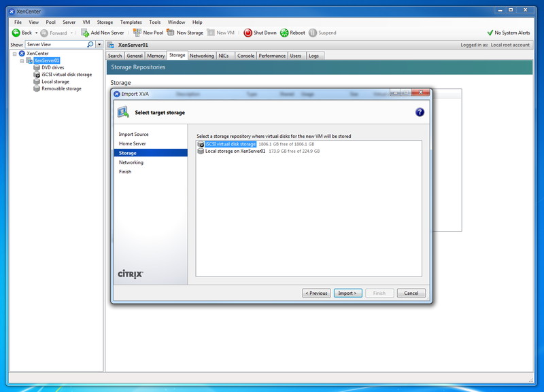Go to Networking wizard step
The width and height of the screenshot is (544, 392).
click(131, 162)
